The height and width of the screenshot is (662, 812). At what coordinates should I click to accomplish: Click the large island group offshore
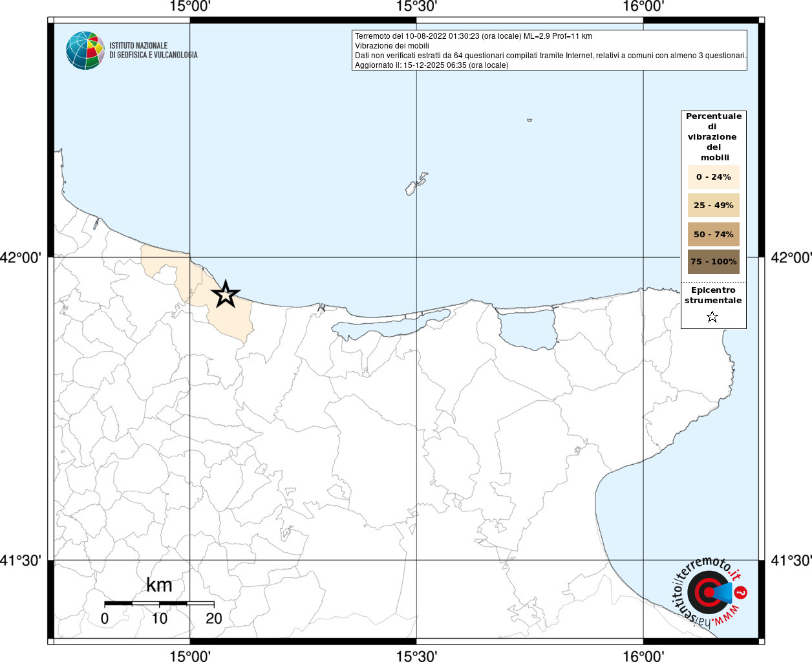coord(416,184)
